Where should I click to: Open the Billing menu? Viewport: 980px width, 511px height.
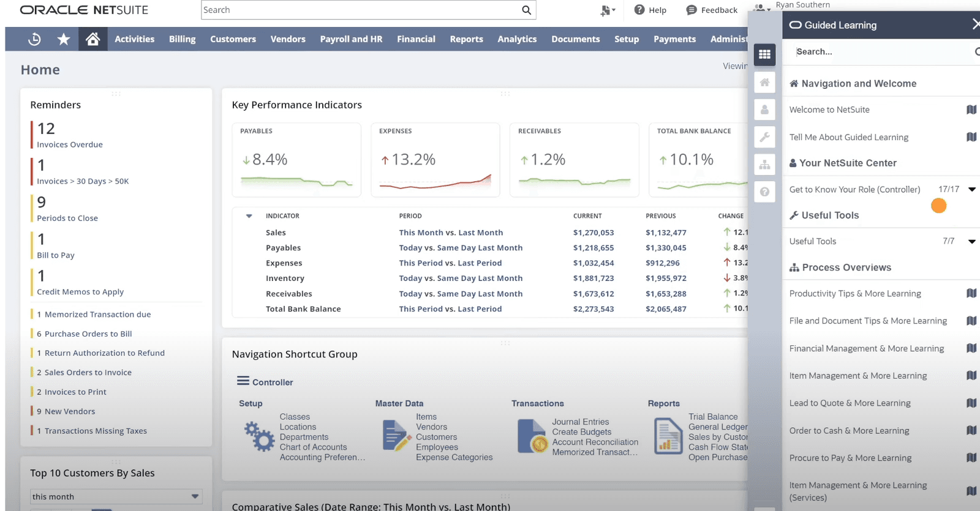point(183,39)
